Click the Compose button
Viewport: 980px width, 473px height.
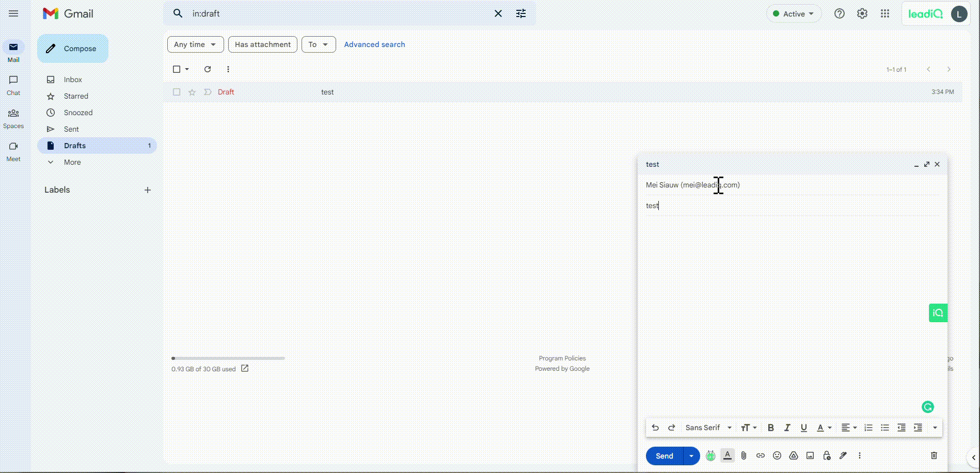[x=73, y=49]
